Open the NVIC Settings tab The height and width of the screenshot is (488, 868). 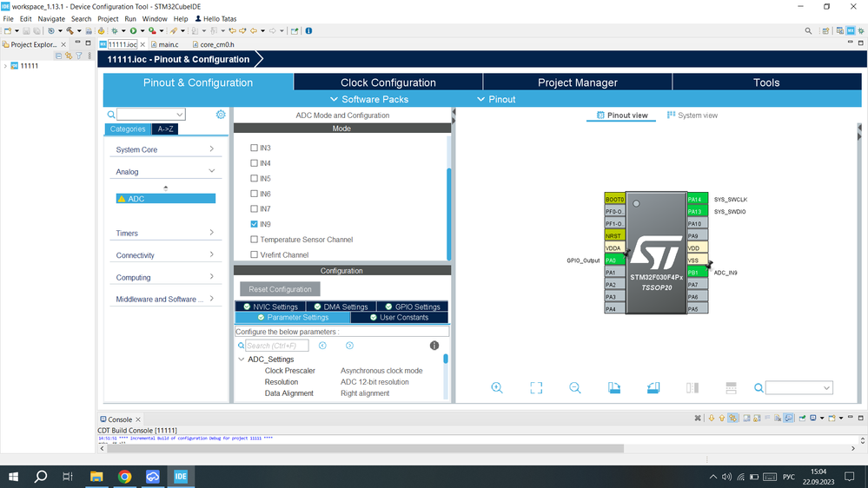coord(271,307)
